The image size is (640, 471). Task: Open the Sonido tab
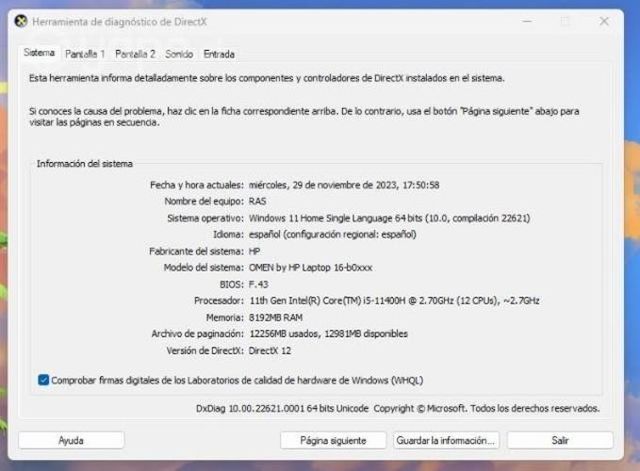[x=179, y=54]
